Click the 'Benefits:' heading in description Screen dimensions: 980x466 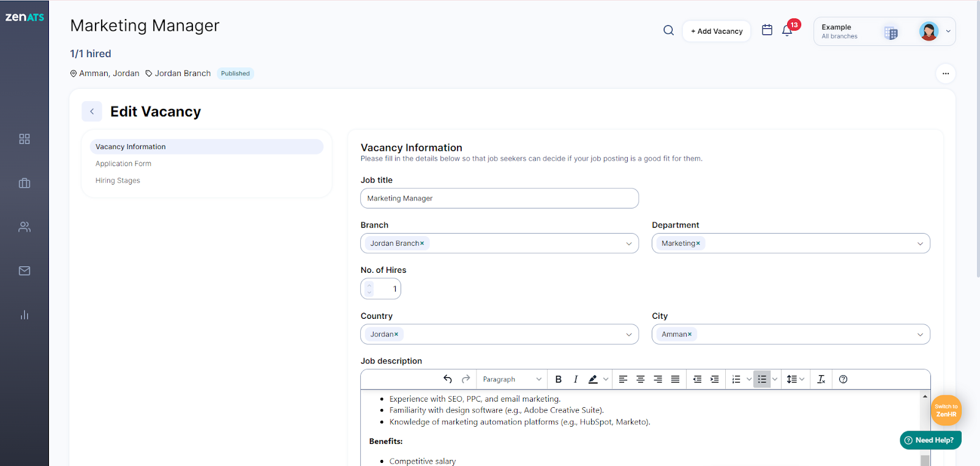(386, 441)
